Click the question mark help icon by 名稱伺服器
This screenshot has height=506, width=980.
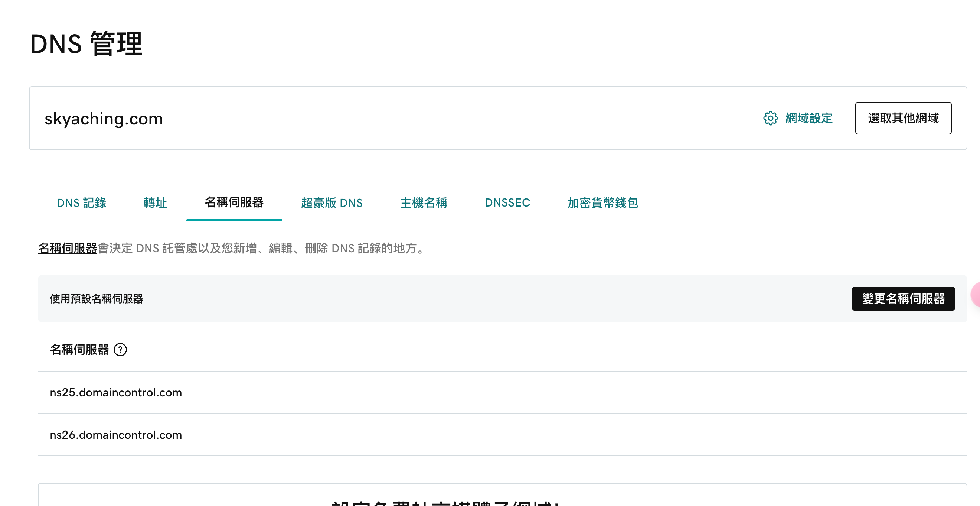120,350
